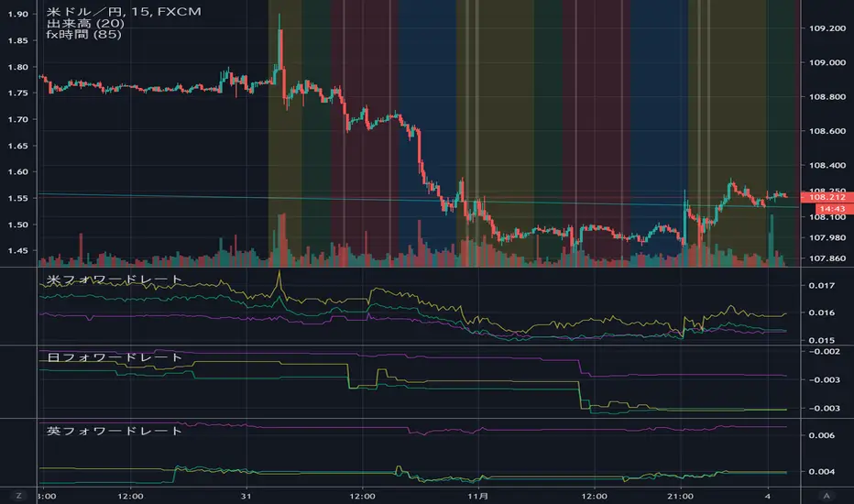Click the 11月 label on time axis
Viewport: 854px width, 504px height.
(x=477, y=496)
